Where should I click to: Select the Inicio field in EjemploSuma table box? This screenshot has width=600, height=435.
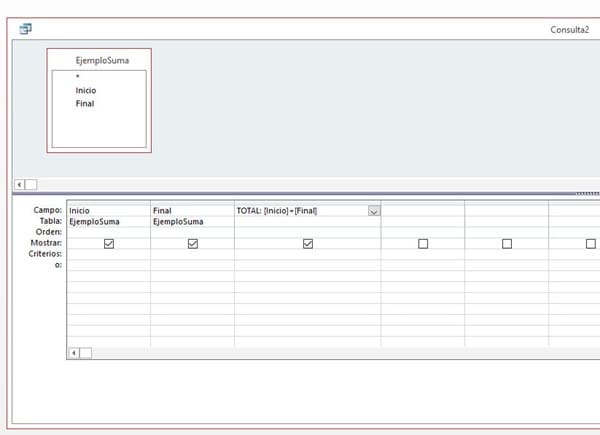tap(86, 91)
